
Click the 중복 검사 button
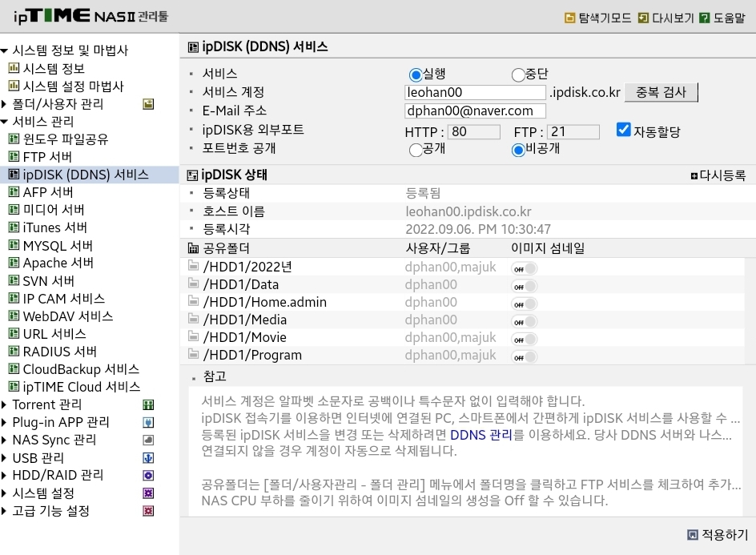click(661, 92)
